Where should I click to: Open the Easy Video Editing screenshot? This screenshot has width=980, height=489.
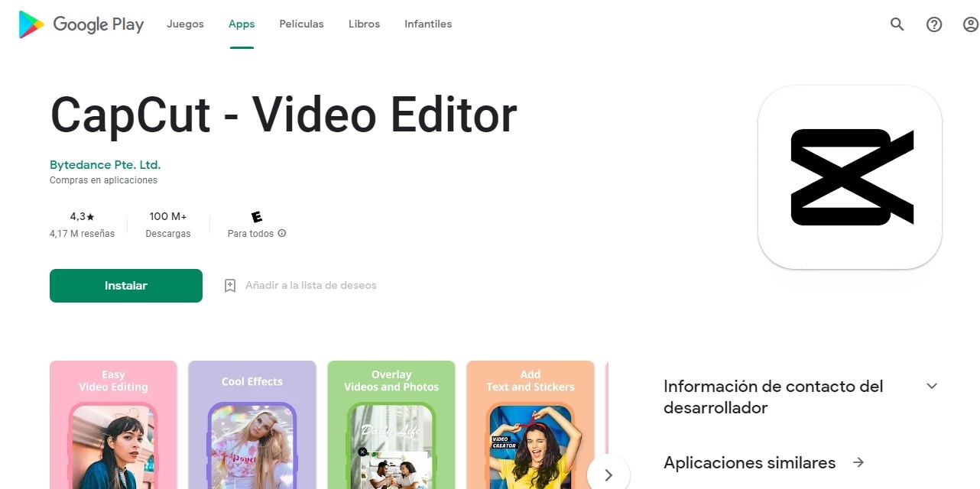click(113, 425)
